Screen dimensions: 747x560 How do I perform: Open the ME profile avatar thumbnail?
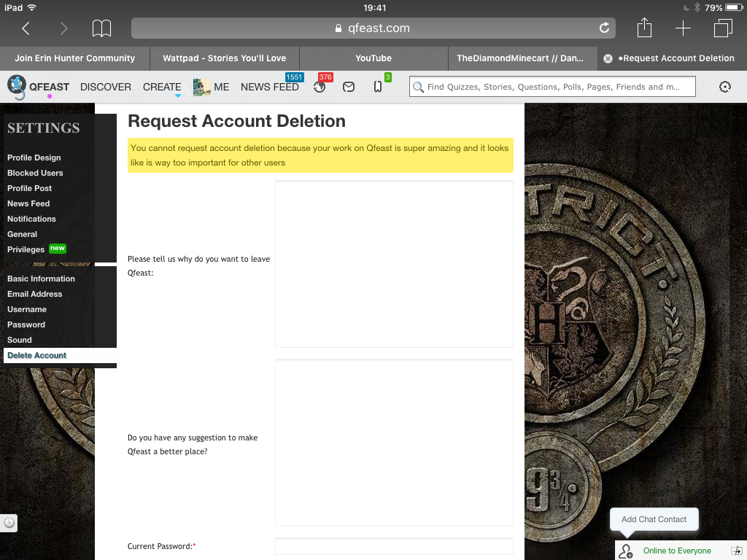[x=202, y=87]
